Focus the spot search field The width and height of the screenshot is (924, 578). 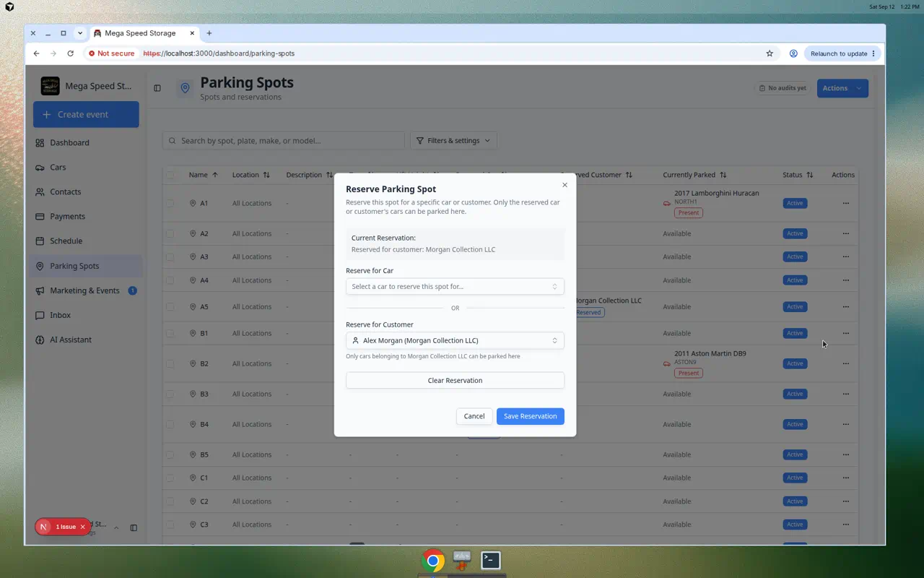point(284,141)
